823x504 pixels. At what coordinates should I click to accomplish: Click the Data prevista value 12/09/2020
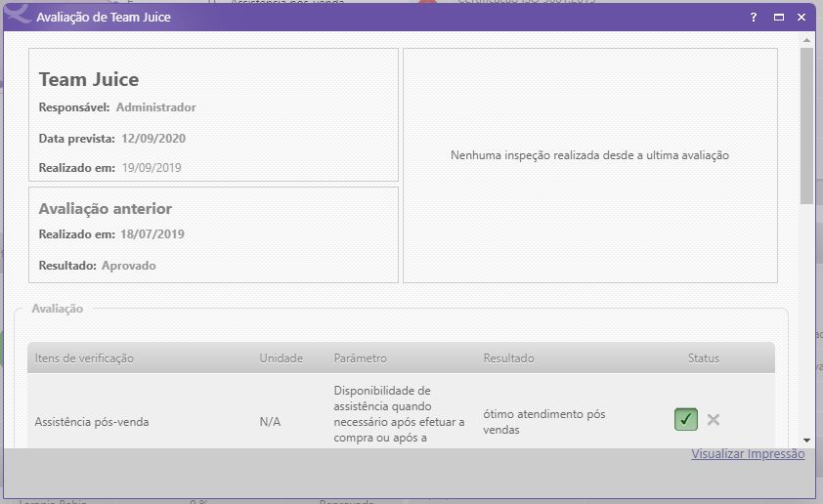(x=153, y=139)
